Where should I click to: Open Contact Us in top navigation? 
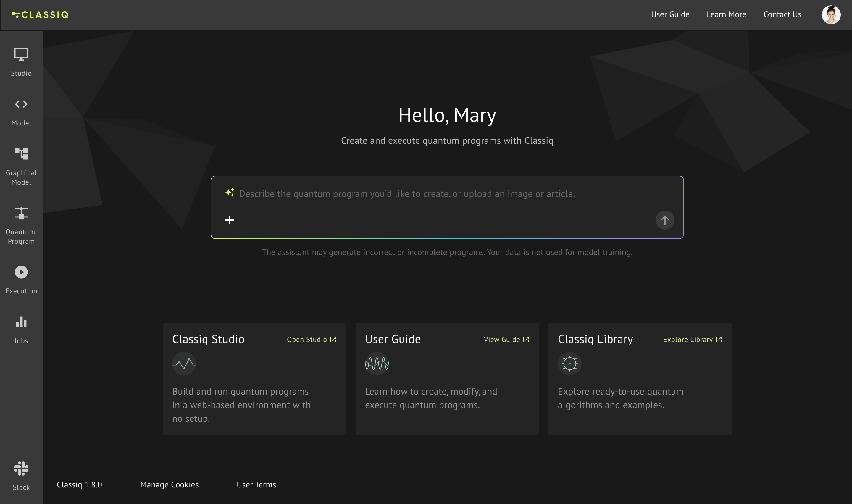[x=782, y=14]
